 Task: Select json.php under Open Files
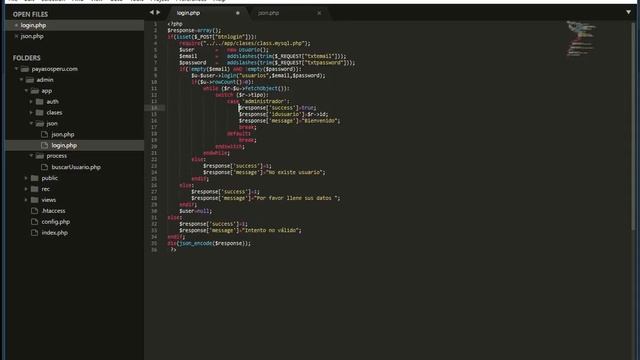pyautogui.click(x=32, y=36)
